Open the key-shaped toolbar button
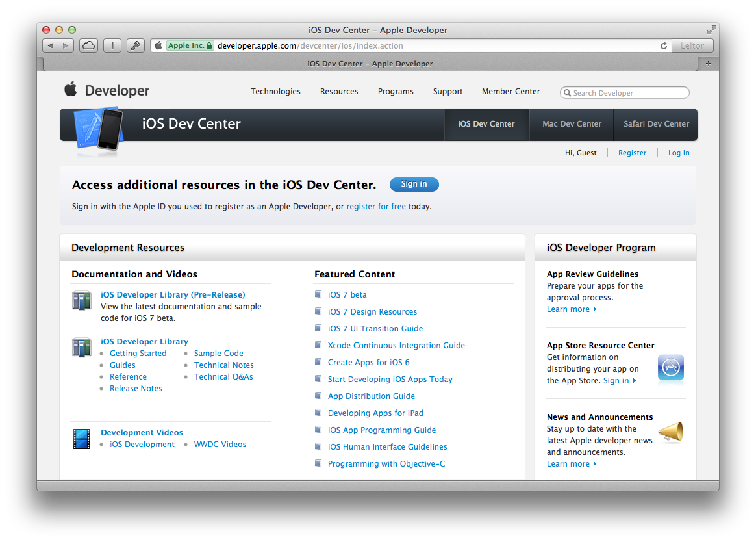The height and width of the screenshot is (542, 756). [x=136, y=46]
